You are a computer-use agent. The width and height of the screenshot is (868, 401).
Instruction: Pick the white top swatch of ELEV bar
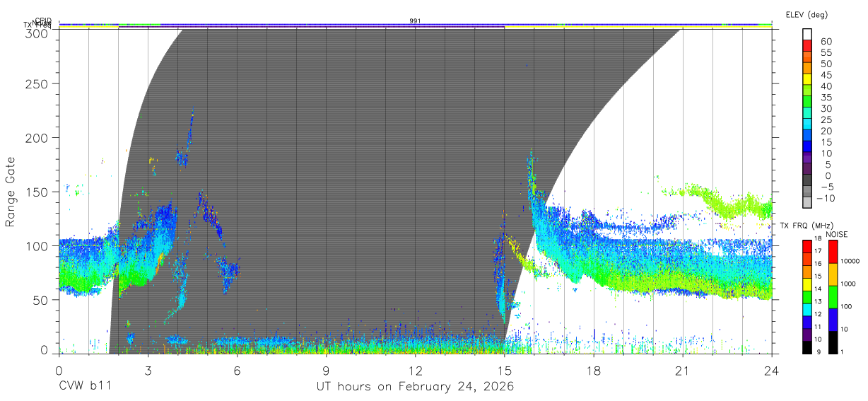(807, 34)
